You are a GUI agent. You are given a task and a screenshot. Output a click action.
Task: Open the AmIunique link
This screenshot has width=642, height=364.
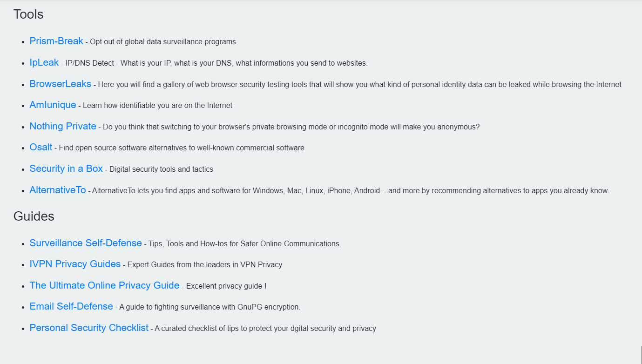click(53, 105)
